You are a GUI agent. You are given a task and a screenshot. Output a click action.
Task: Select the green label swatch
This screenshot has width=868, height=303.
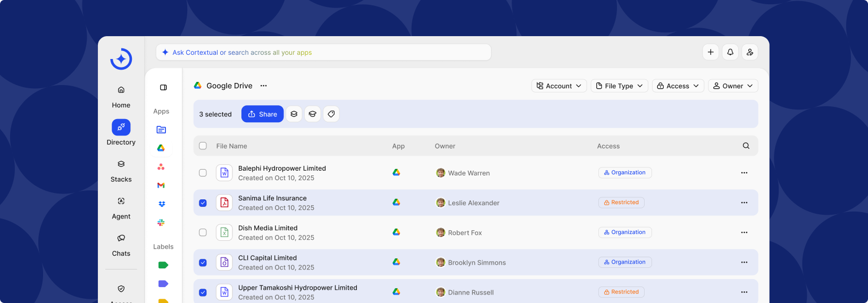pyautogui.click(x=163, y=265)
